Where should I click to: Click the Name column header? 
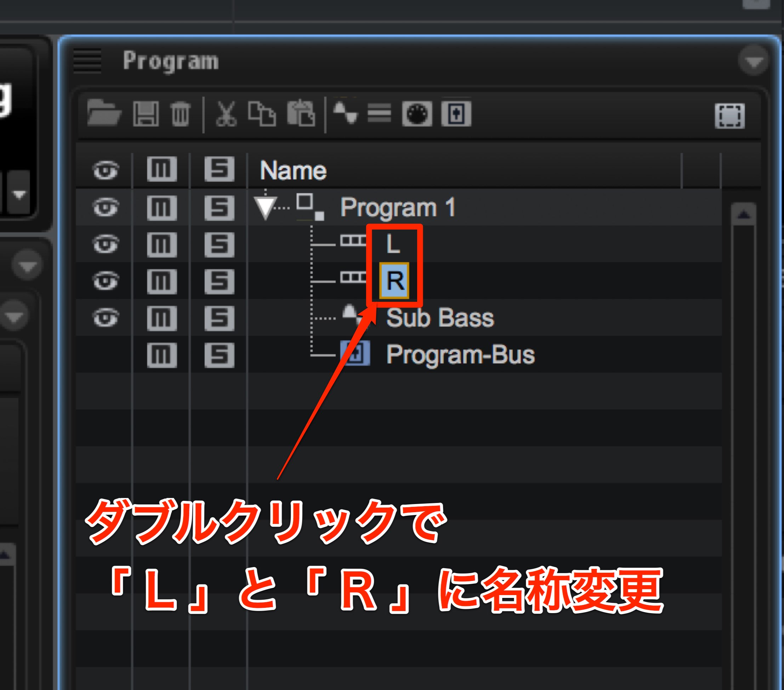coord(293,170)
